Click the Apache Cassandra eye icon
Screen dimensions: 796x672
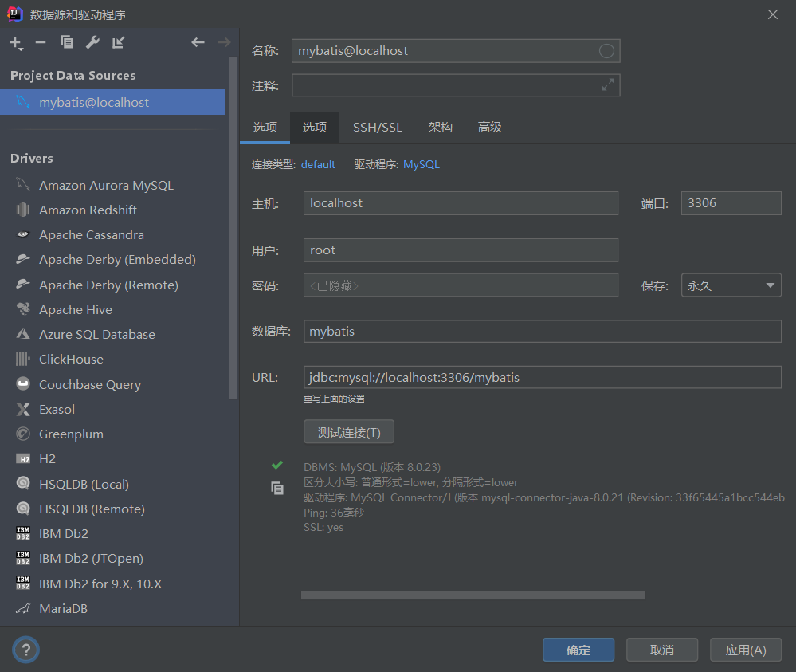pos(23,234)
